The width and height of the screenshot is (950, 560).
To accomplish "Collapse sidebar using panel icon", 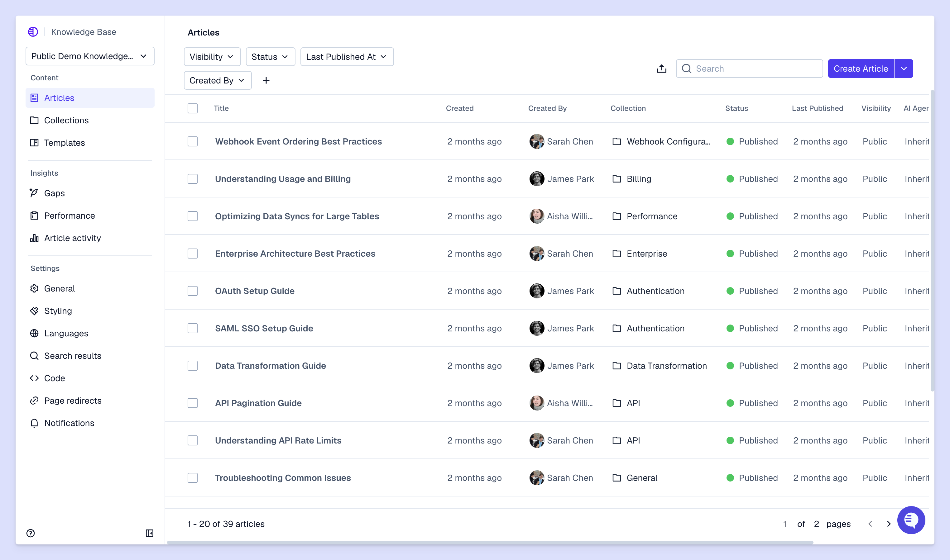I will click(150, 533).
